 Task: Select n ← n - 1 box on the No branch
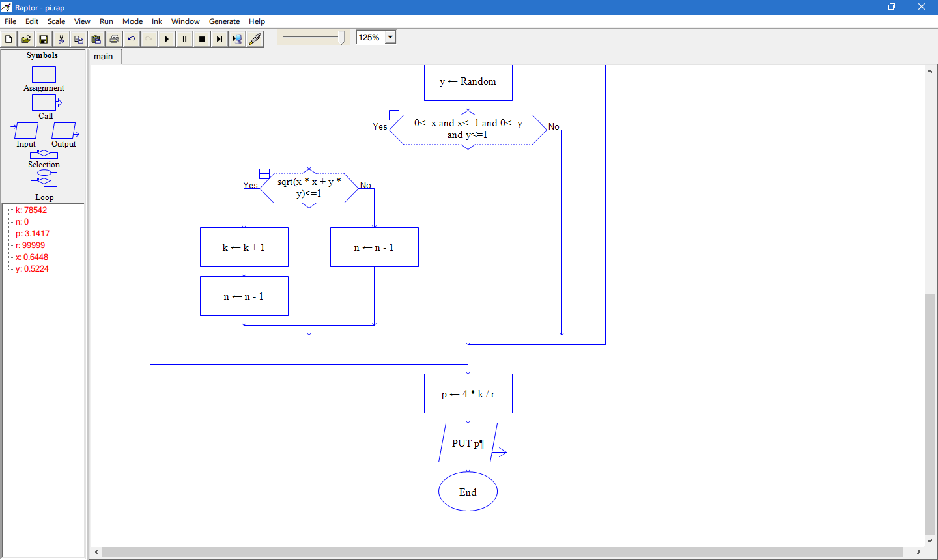[375, 247]
